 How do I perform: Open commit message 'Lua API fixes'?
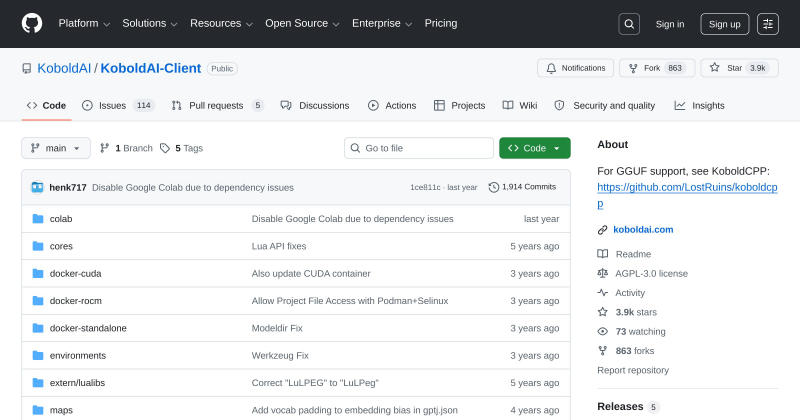click(279, 246)
